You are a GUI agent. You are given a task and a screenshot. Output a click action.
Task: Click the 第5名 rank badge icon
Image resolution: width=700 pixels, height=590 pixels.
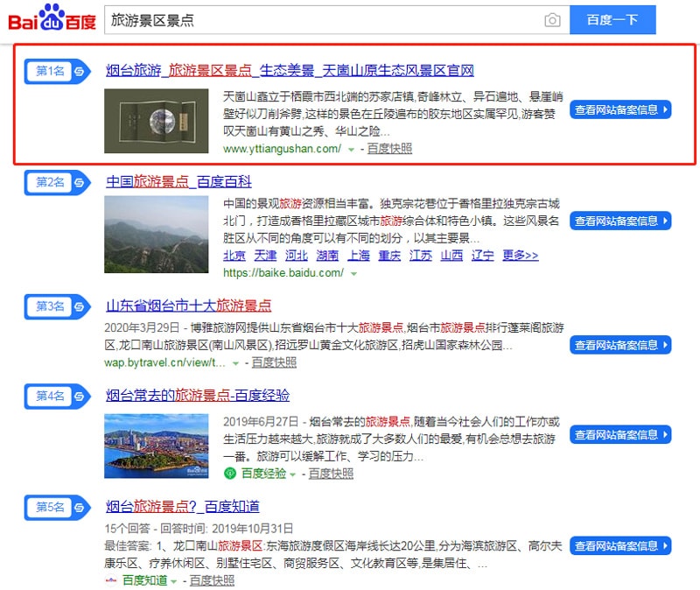(x=58, y=507)
